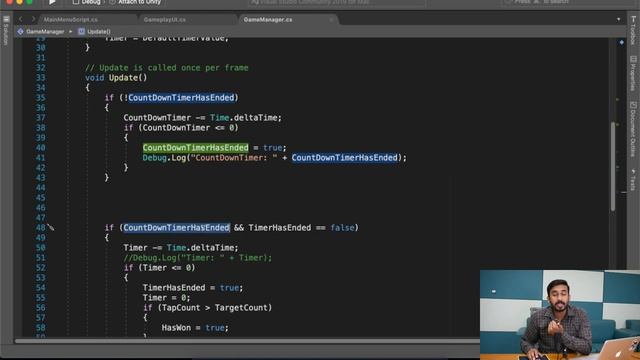640x360 pixels.
Task: Click the commented Debug.Log line 51
Action: (198, 258)
